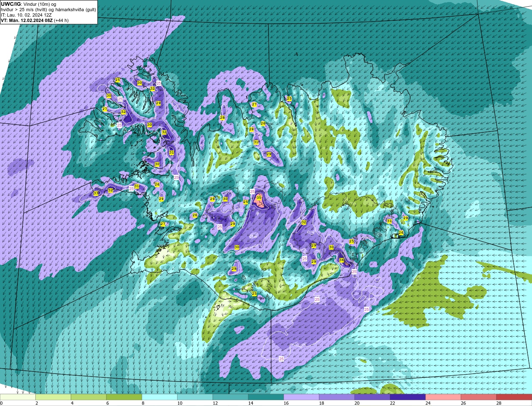Click the 12–14 m/s teal legend swatch
This screenshot has height=406, width=532.
point(230,397)
